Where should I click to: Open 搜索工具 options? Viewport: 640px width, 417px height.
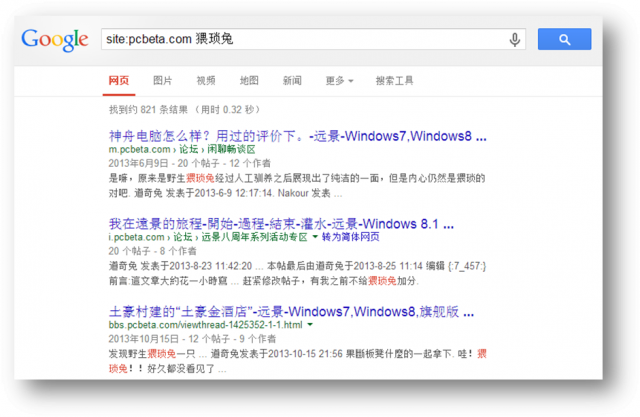point(394,81)
